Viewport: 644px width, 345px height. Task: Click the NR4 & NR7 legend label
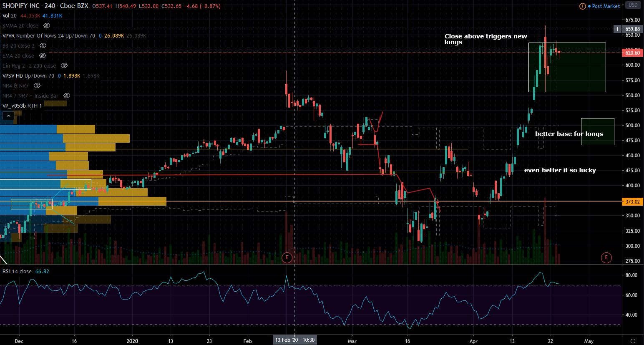point(16,86)
